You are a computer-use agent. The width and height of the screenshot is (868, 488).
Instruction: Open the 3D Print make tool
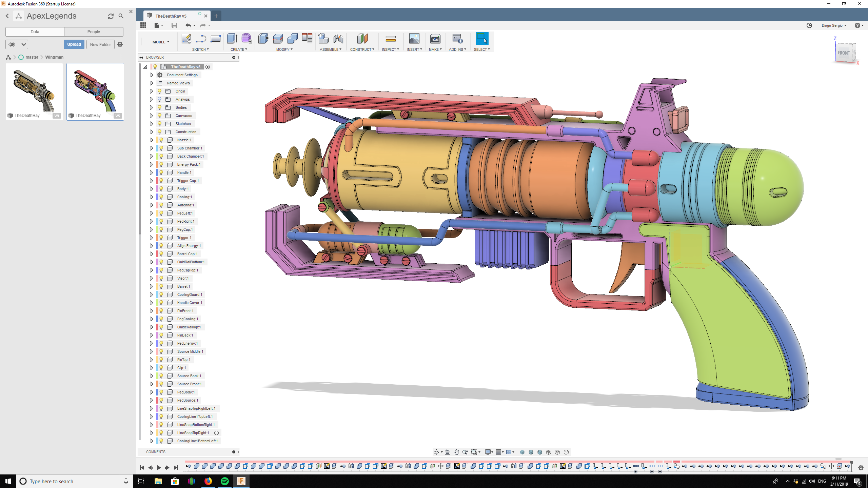tap(435, 39)
